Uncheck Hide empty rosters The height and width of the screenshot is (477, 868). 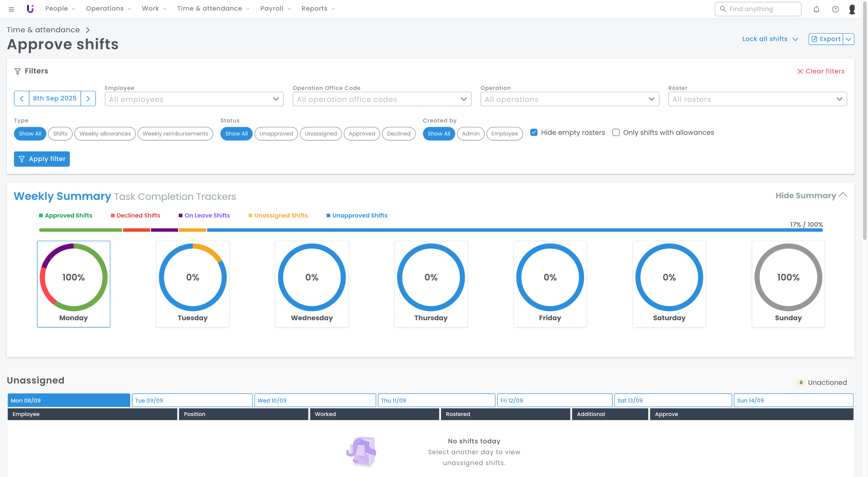pos(534,132)
